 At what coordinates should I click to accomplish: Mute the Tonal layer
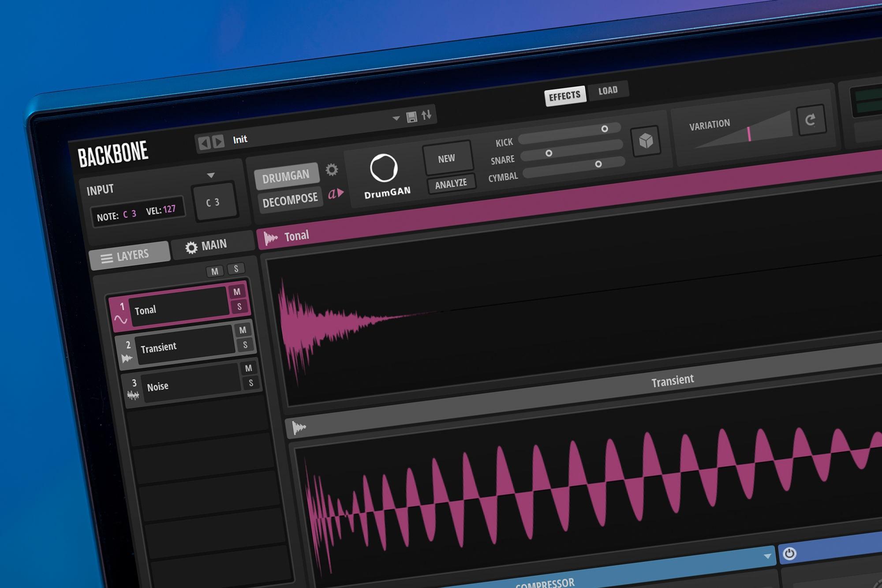[x=237, y=292]
